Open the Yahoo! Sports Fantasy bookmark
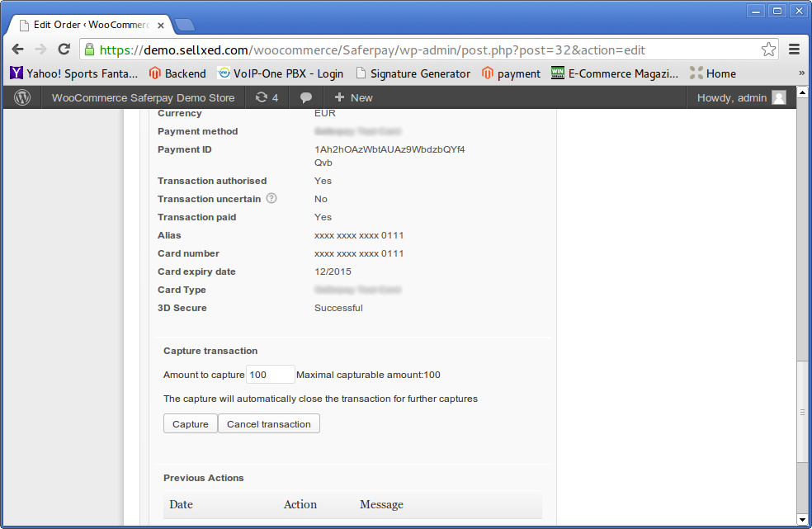Viewport: 812px width, 529px height. point(74,73)
